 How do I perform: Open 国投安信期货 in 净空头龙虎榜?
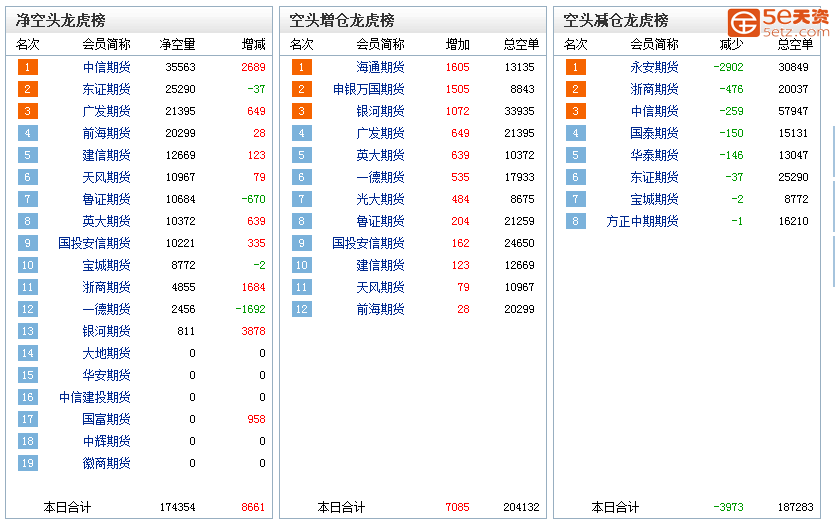[x=94, y=243]
